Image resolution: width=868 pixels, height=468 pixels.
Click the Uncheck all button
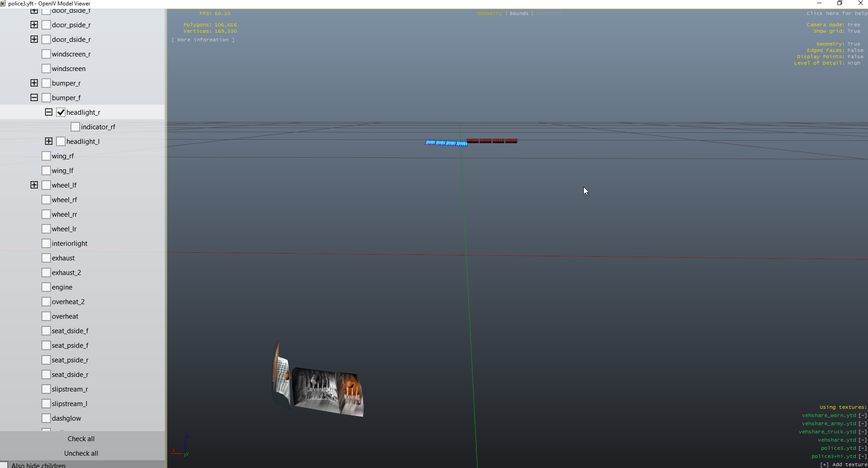tap(81, 453)
